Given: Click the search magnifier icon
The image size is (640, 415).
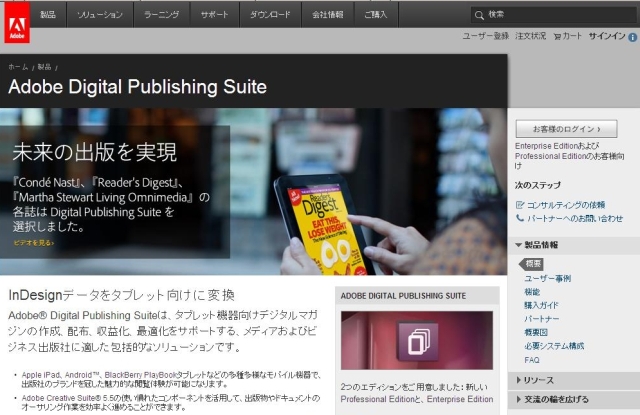Looking at the screenshot, I should click(479, 15).
